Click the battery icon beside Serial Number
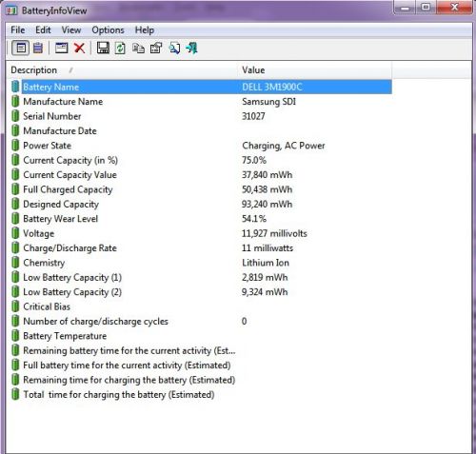This screenshot has width=476, height=454. click(15, 116)
